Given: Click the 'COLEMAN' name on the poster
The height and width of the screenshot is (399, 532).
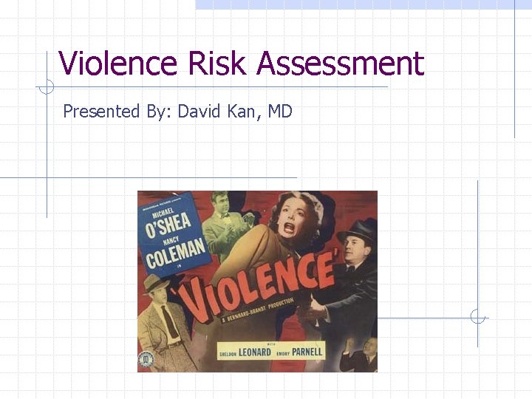Looking at the screenshot, I should point(176,253).
